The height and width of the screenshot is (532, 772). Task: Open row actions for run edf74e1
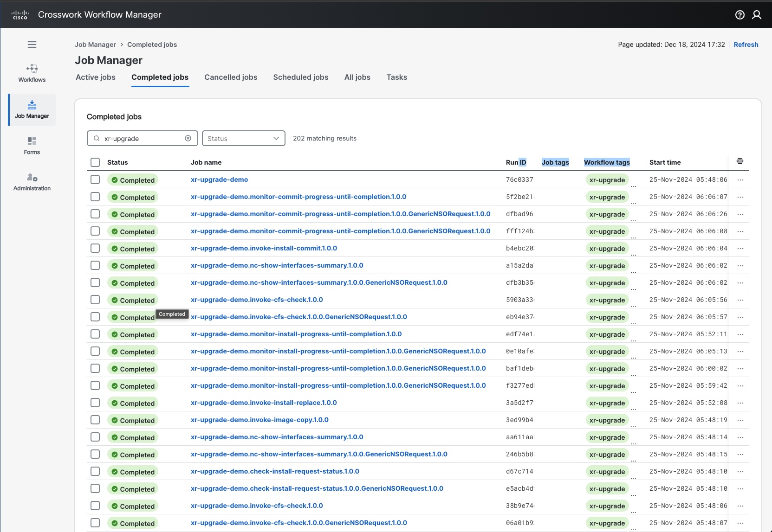(740, 334)
